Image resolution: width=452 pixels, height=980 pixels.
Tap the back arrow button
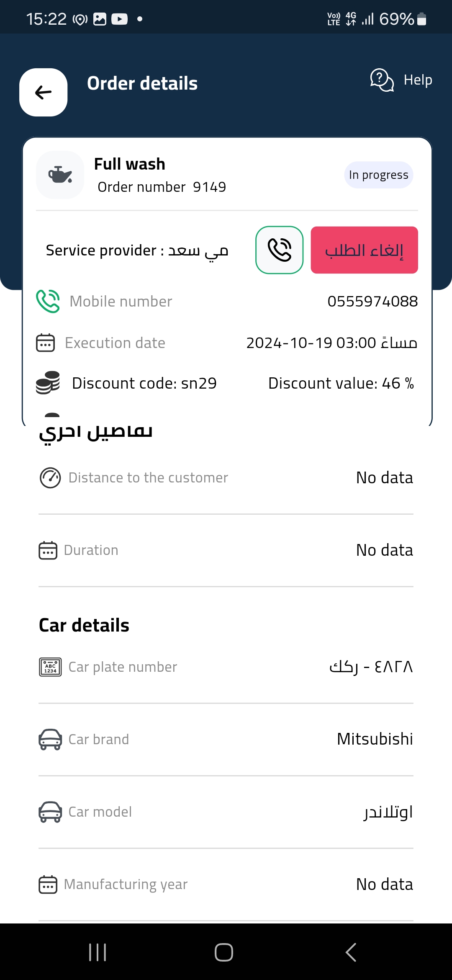click(x=43, y=92)
